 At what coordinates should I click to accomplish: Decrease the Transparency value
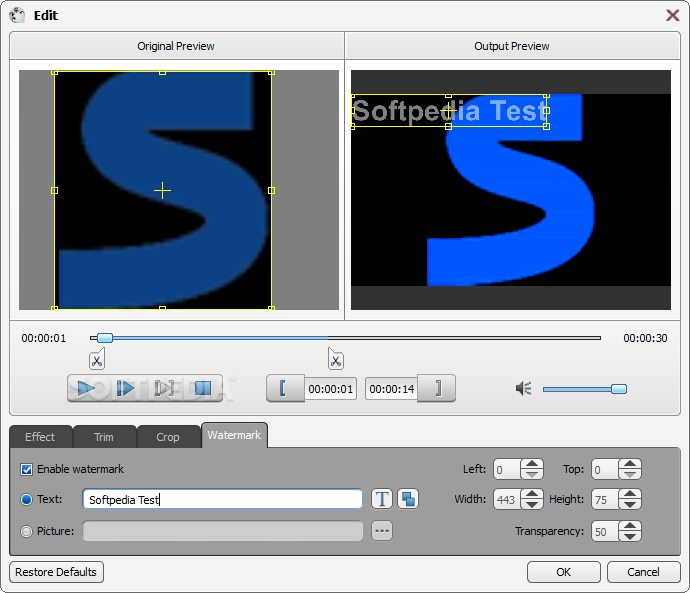630,536
